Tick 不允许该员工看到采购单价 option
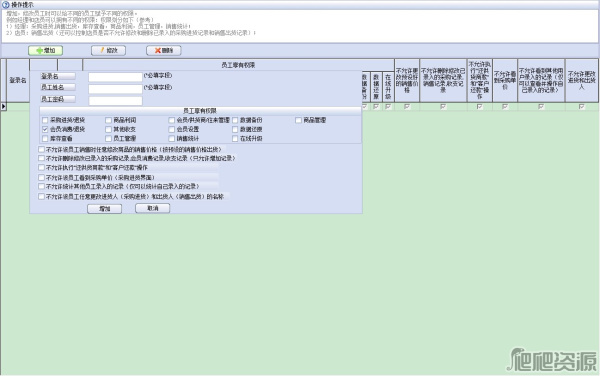Image resolution: width=600 pixels, height=376 pixels. pyautogui.click(x=41, y=177)
